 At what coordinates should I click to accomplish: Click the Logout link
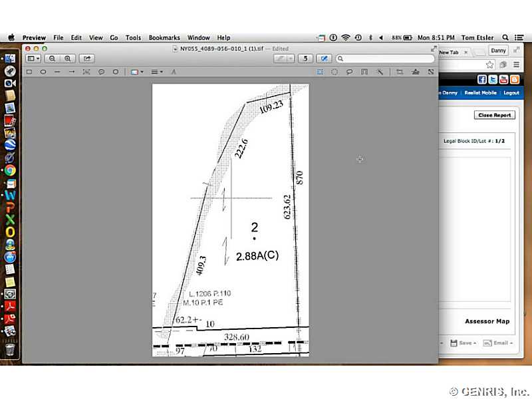(511, 93)
